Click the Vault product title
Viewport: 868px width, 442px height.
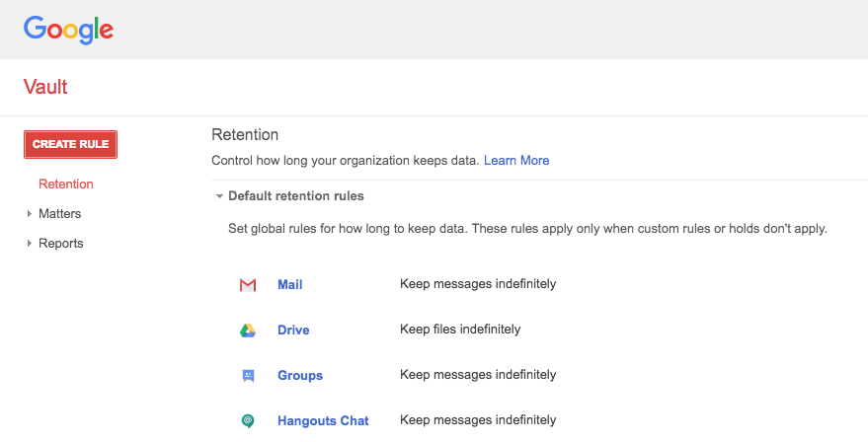click(x=45, y=87)
